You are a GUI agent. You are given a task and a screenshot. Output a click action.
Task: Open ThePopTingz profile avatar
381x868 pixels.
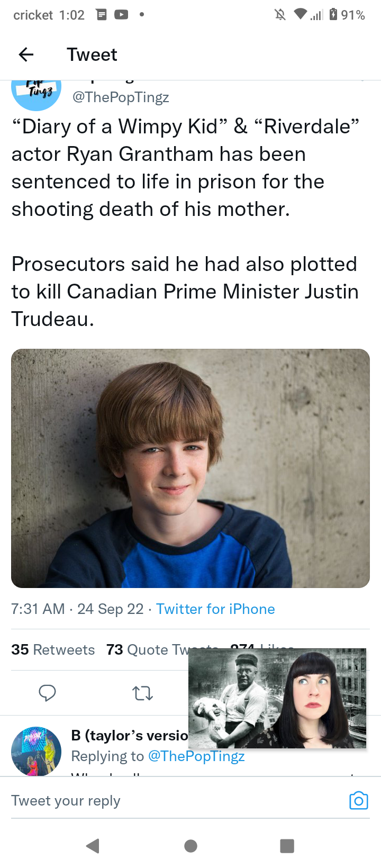point(36,94)
